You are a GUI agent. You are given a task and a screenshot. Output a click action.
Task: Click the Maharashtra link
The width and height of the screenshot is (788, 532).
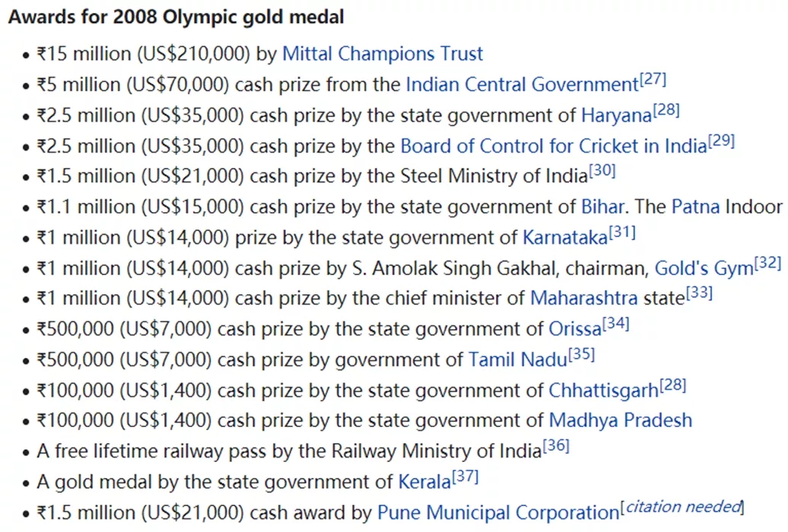tap(583, 299)
